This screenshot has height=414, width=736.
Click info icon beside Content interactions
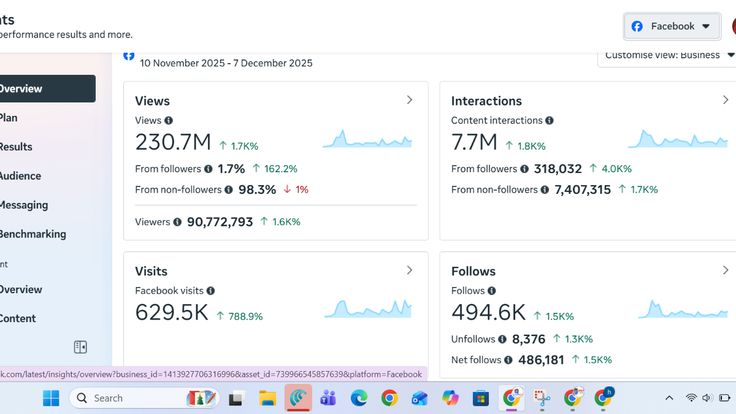coord(550,121)
